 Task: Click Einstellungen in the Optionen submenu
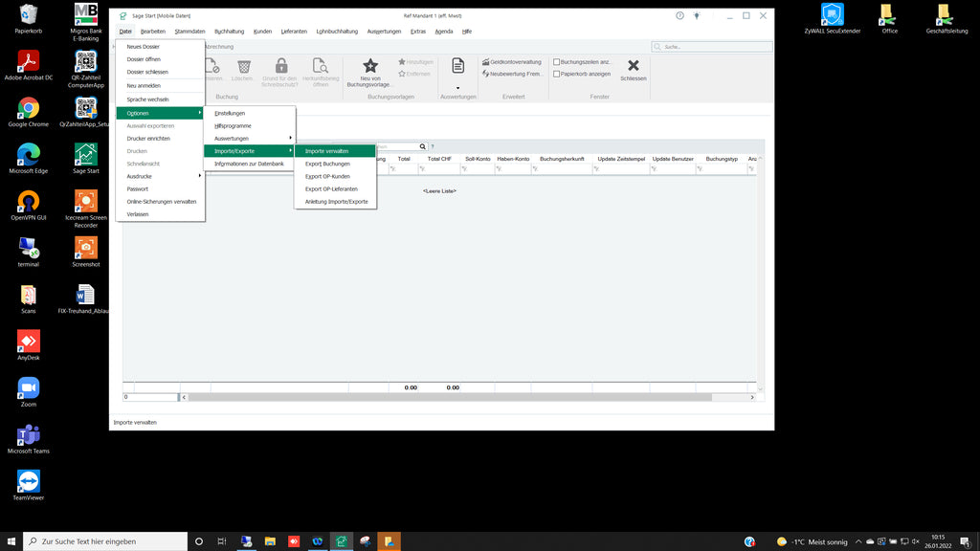(230, 113)
